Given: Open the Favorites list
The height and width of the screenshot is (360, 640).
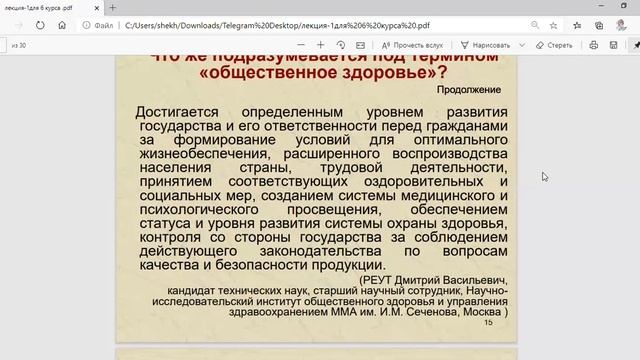Looking at the screenshot, I should [x=577, y=25].
